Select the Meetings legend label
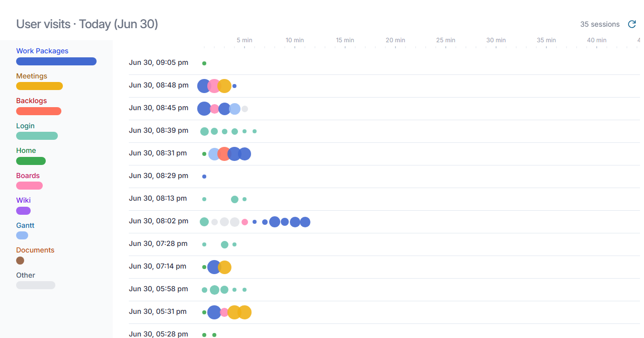The width and height of the screenshot is (644, 338). coord(32,76)
